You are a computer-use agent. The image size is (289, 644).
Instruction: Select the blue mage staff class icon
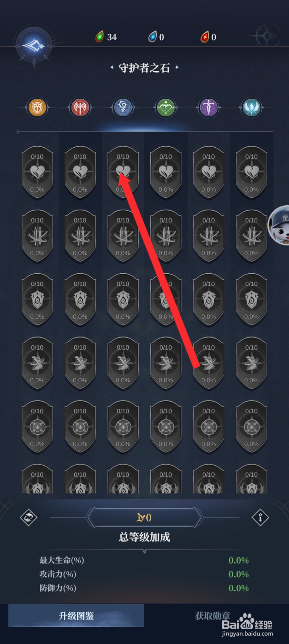tap(123, 107)
